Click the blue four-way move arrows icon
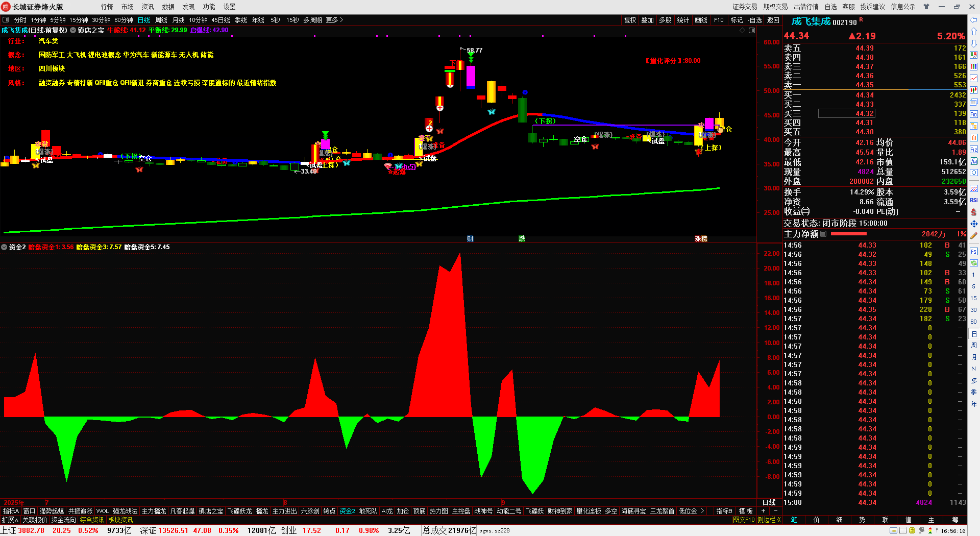Viewport: 980px width, 536px height. [x=974, y=224]
